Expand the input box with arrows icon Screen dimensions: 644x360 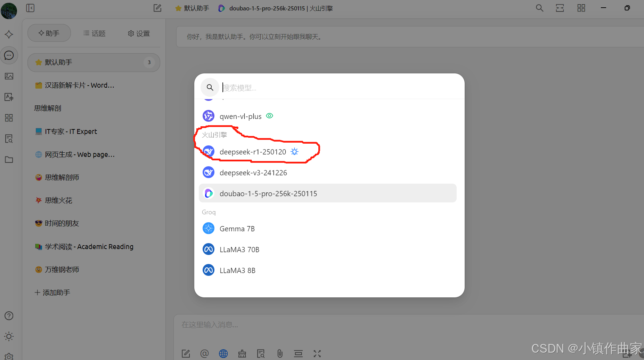[x=317, y=354]
